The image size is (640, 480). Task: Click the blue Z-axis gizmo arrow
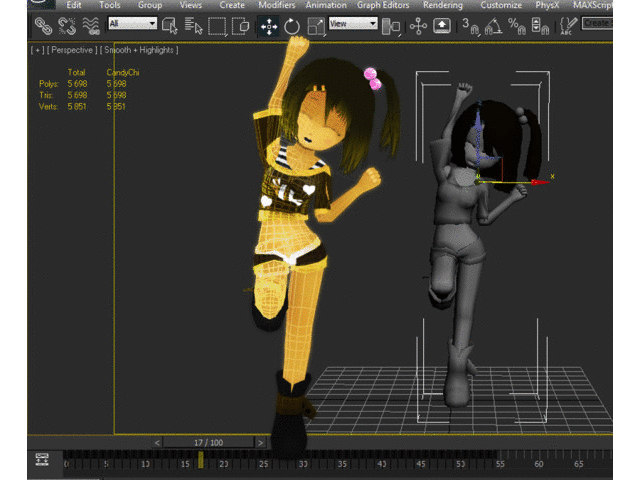478,119
